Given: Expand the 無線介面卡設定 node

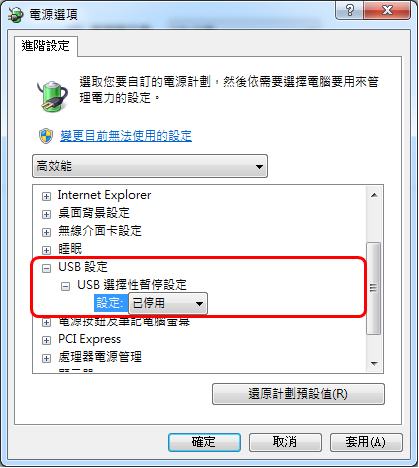Looking at the screenshot, I should tap(46, 232).
